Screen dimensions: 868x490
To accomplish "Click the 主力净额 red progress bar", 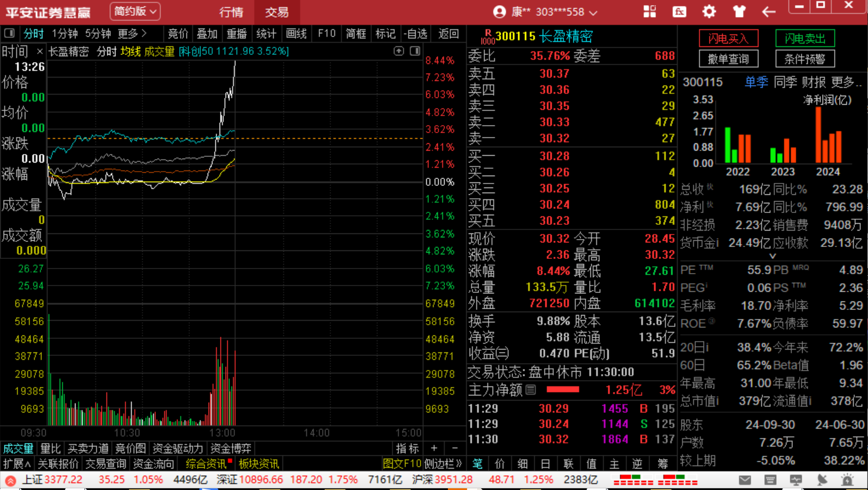I will click(562, 390).
